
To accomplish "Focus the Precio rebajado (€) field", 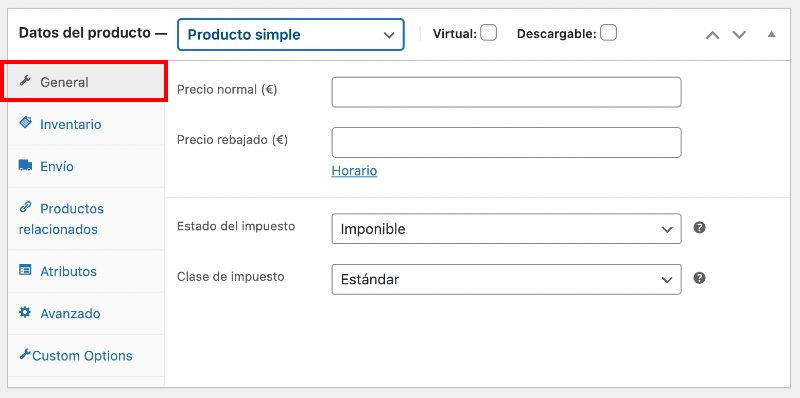I will (x=506, y=142).
